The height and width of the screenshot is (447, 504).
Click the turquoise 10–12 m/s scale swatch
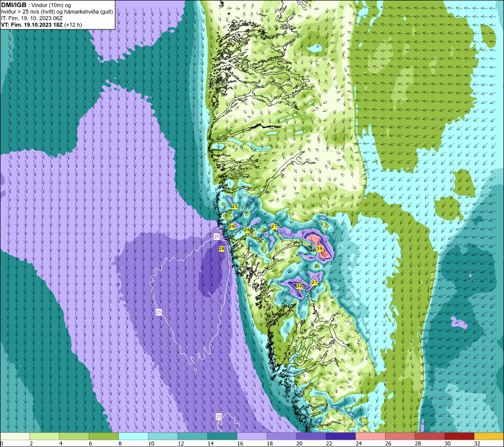pyautogui.click(x=163, y=436)
